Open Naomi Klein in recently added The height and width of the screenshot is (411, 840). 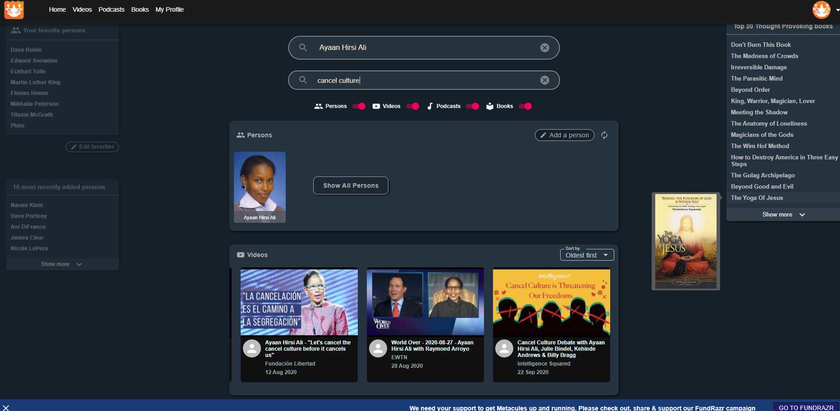coord(27,205)
